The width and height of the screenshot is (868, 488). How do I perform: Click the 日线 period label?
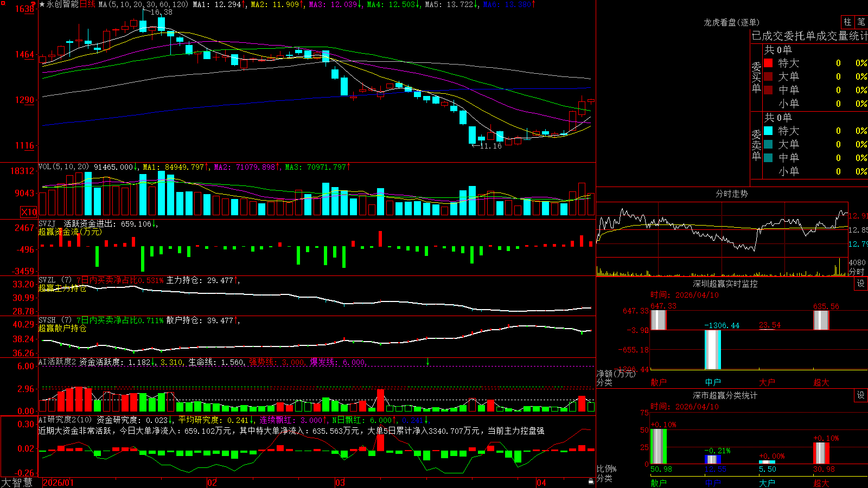pos(87,4)
